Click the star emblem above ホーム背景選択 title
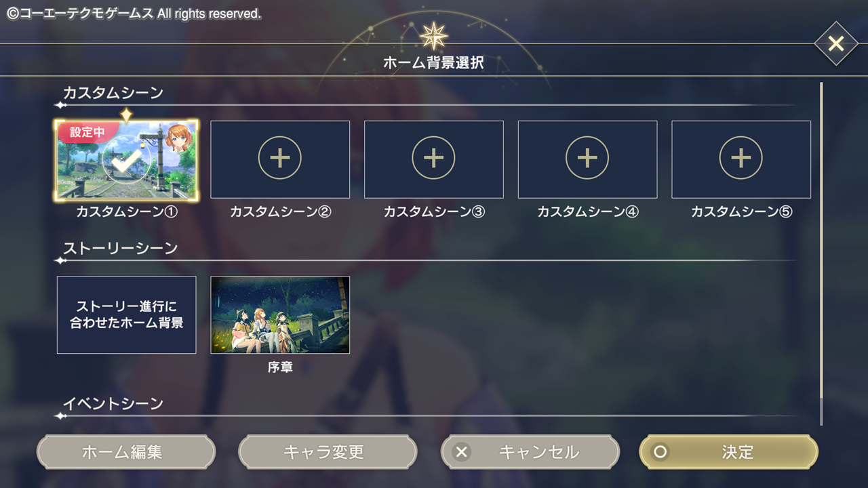 coord(433,35)
